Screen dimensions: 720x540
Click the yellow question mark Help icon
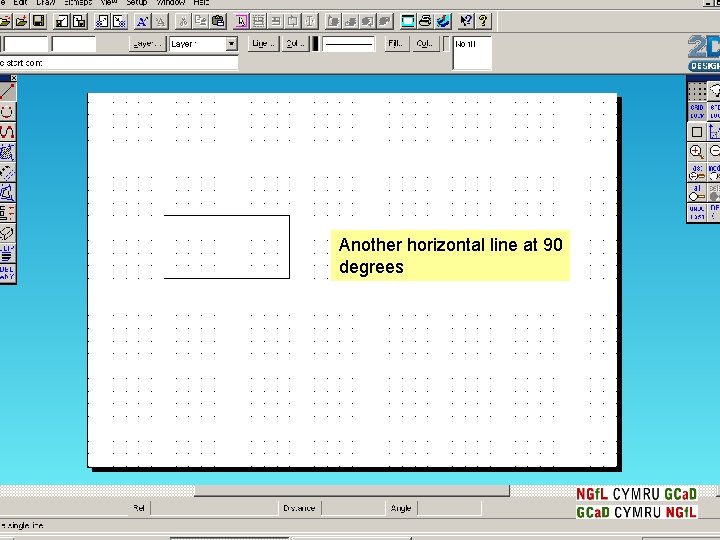click(483, 21)
